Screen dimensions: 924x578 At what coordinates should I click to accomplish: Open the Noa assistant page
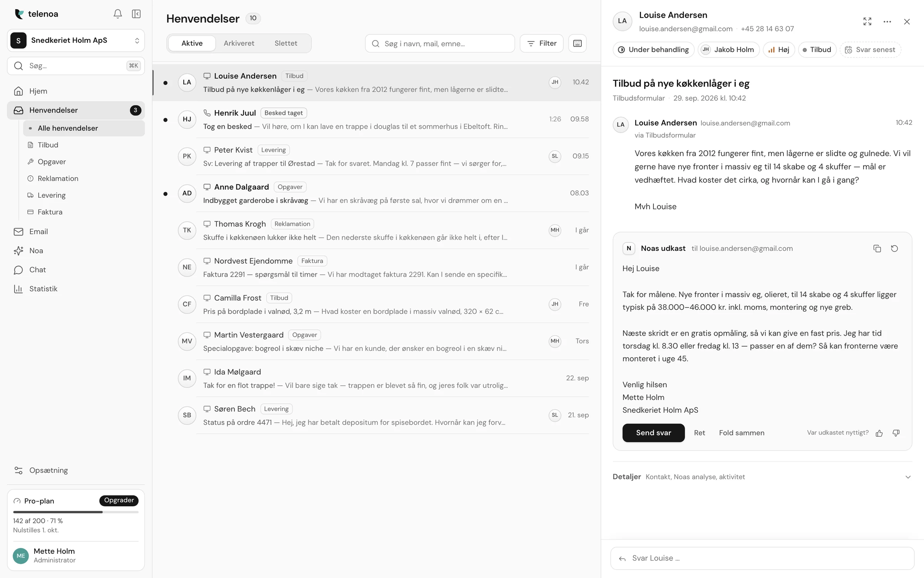pyautogui.click(x=76, y=250)
